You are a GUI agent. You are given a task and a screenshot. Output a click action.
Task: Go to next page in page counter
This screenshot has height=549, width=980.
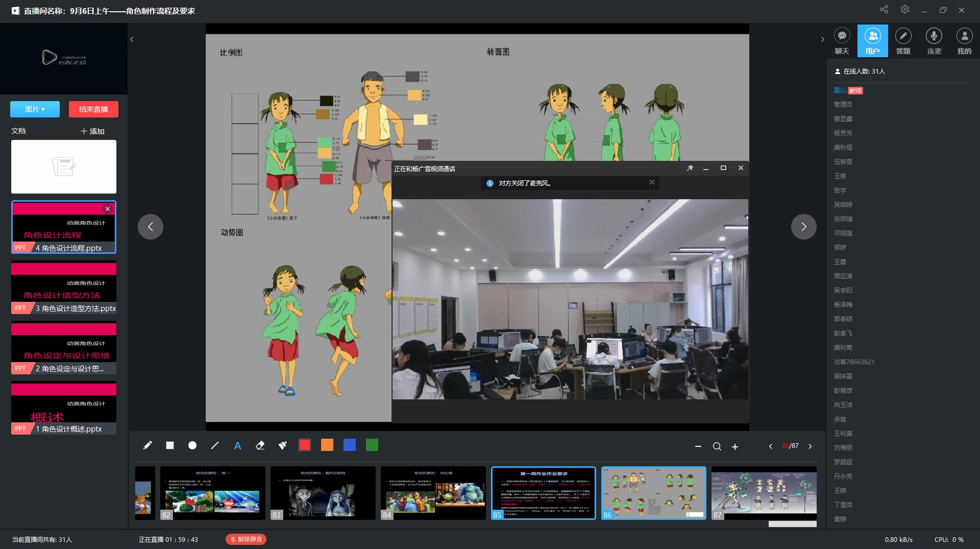(x=810, y=446)
